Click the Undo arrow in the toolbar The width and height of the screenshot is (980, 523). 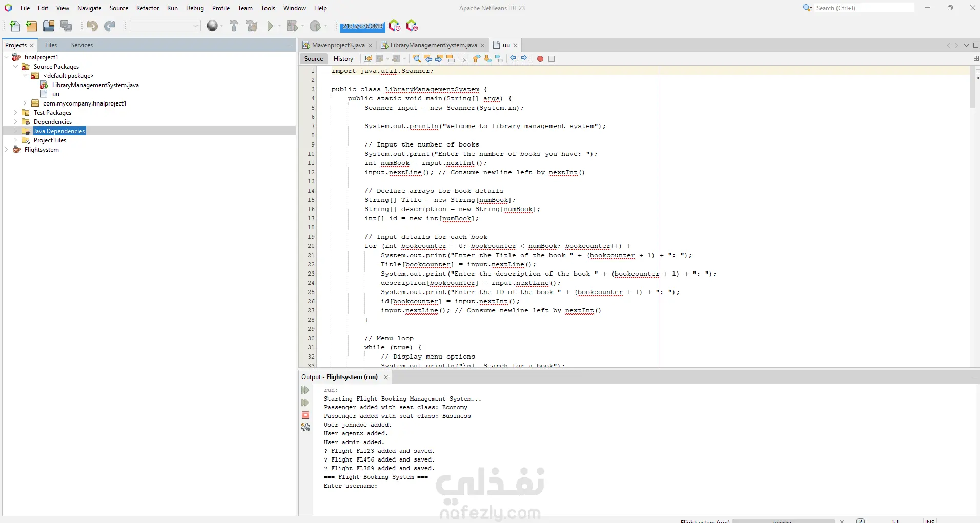[92, 26]
